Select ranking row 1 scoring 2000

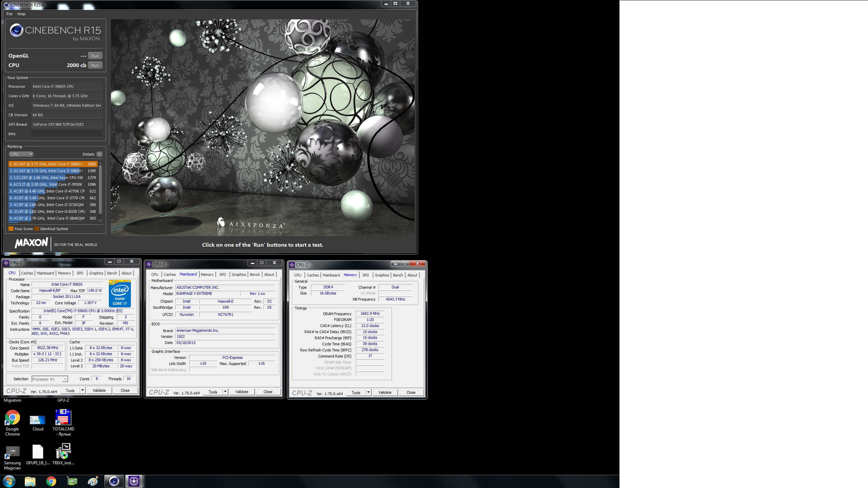coord(53,164)
